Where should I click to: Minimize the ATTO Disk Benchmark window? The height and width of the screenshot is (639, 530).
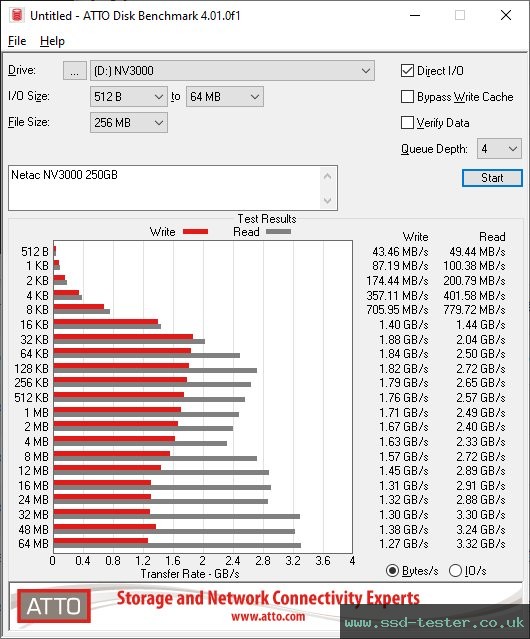pos(415,15)
